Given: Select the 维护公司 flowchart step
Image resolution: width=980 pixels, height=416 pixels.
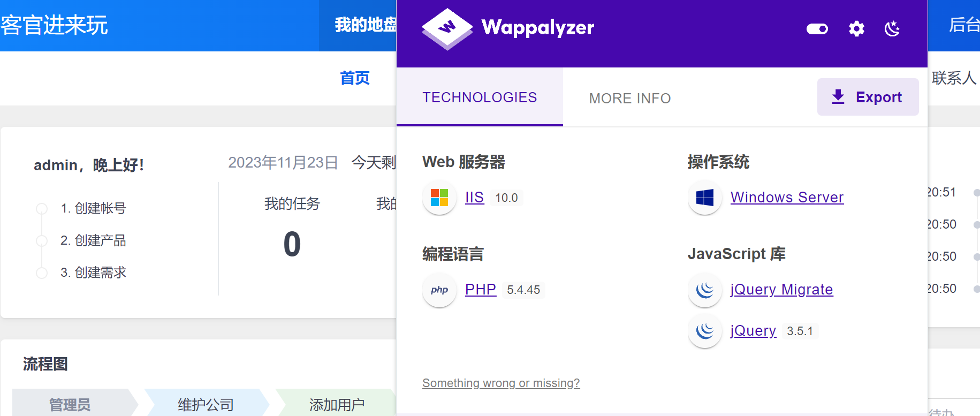Looking at the screenshot, I should (x=206, y=404).
